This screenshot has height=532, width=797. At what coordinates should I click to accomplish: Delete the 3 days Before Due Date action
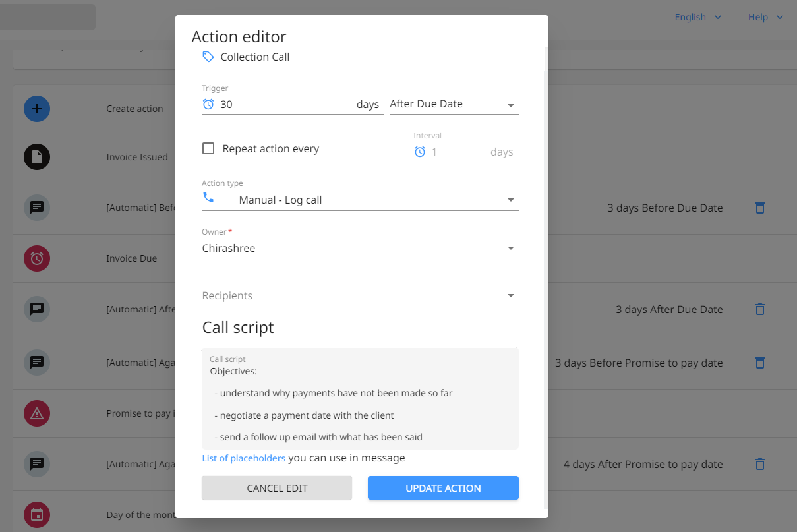pos(759,208)
